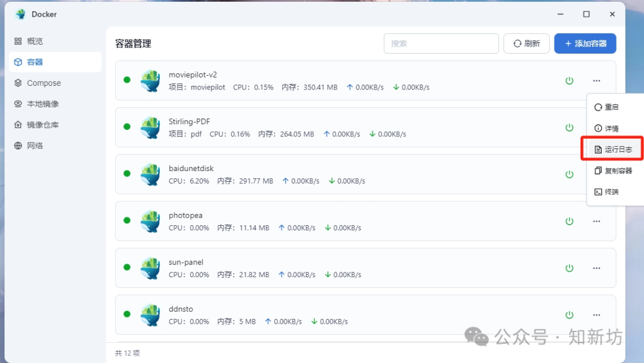Open the Compose section
This screenshot has height=363, width=644.
pos(55,83)
